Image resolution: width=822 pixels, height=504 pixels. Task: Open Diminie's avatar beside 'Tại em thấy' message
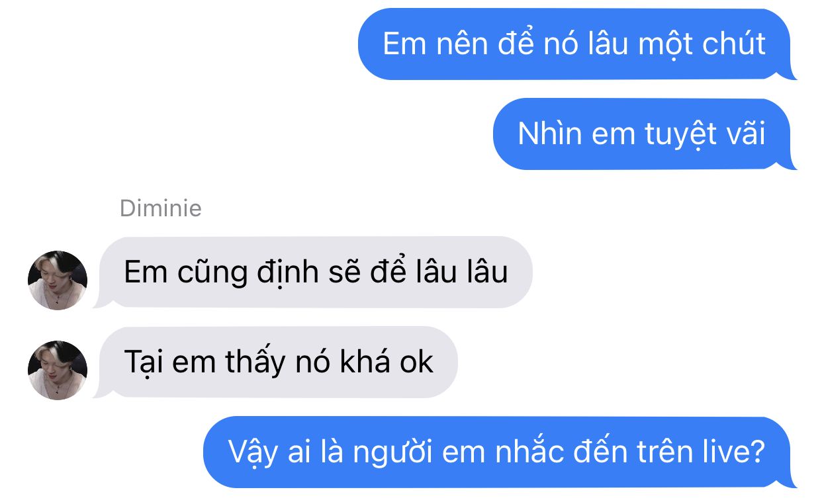(x=58, y=370)
